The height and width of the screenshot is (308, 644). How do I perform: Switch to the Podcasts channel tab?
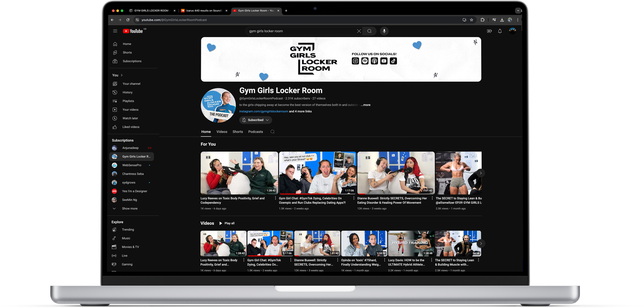tap(255, 132)
